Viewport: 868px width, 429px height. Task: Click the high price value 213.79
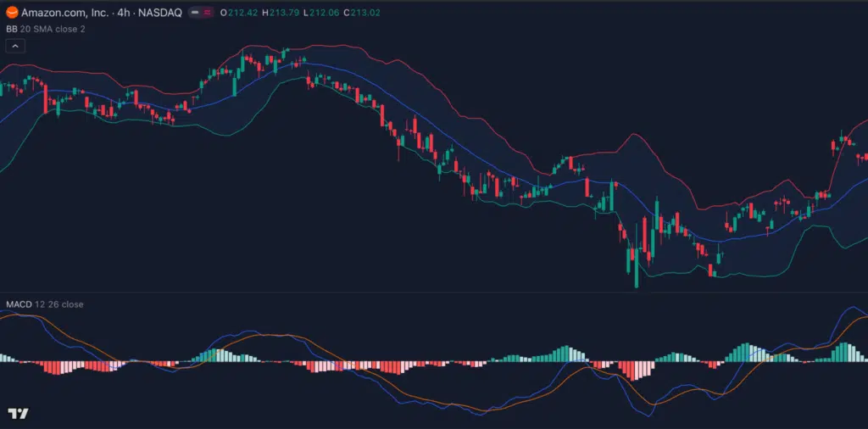(x=284, y=13)
